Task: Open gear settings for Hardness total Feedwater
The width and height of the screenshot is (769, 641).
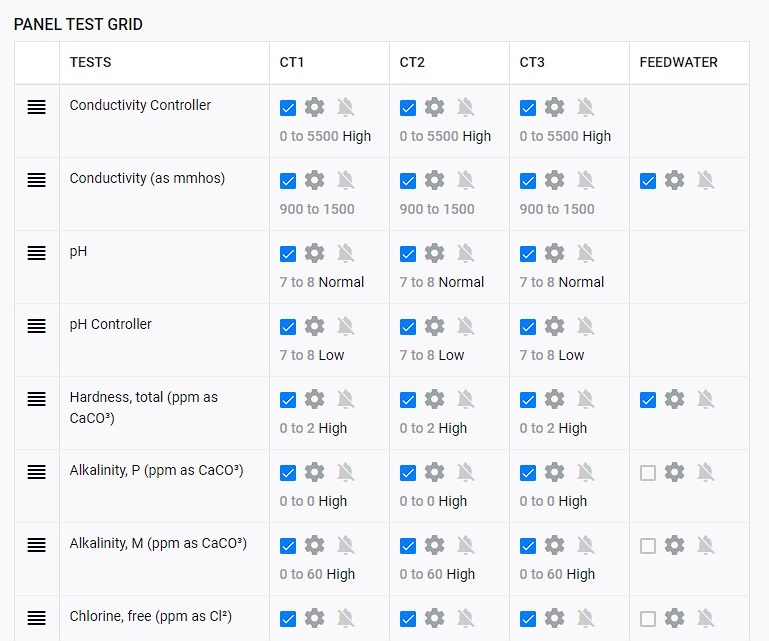Action: 674,399
